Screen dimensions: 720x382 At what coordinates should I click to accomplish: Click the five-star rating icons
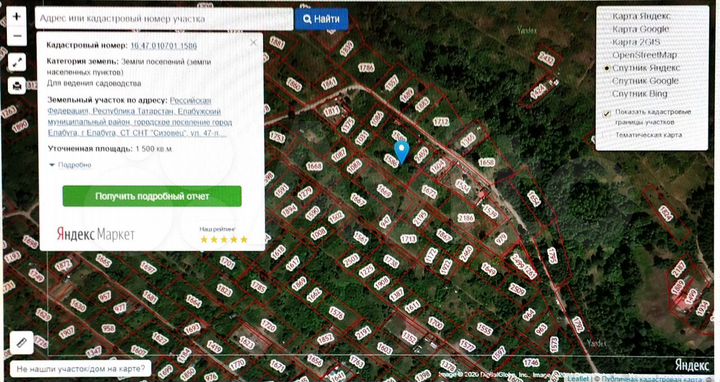click(x=224, y=240)
